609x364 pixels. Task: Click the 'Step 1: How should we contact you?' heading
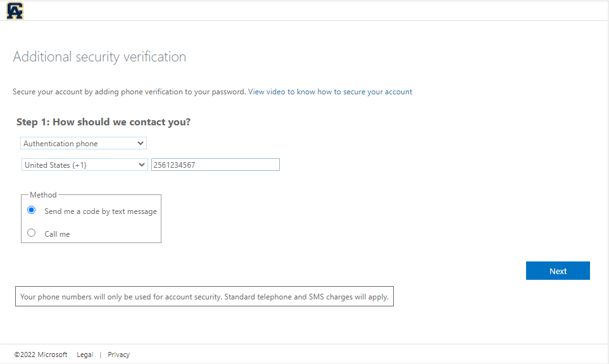coord(103,122)
